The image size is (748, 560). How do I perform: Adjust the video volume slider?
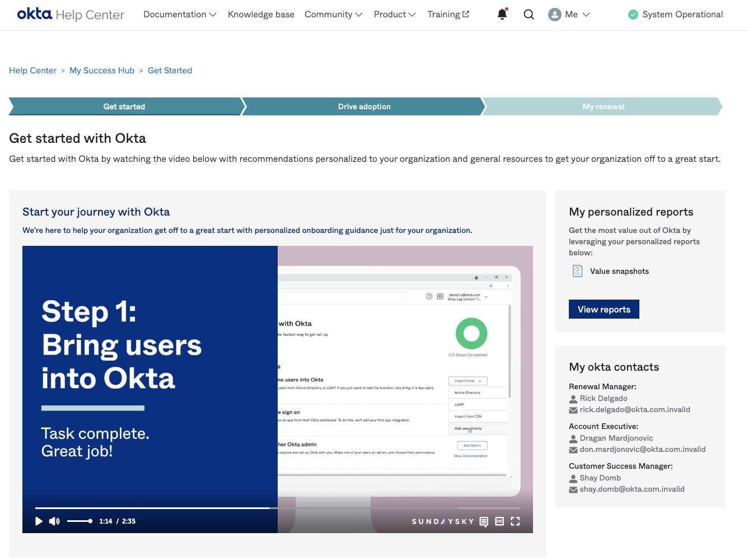coord(79,521)
